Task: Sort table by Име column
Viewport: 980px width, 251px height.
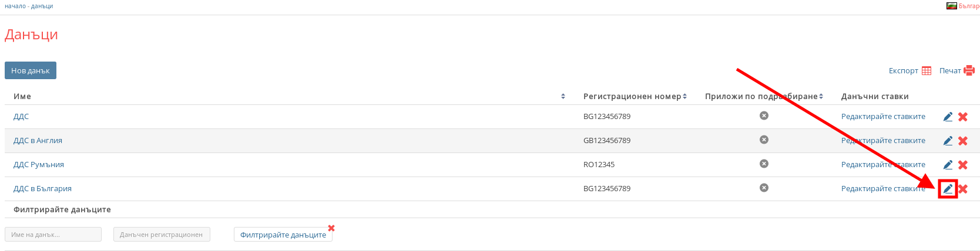Action: coord(563,96)
